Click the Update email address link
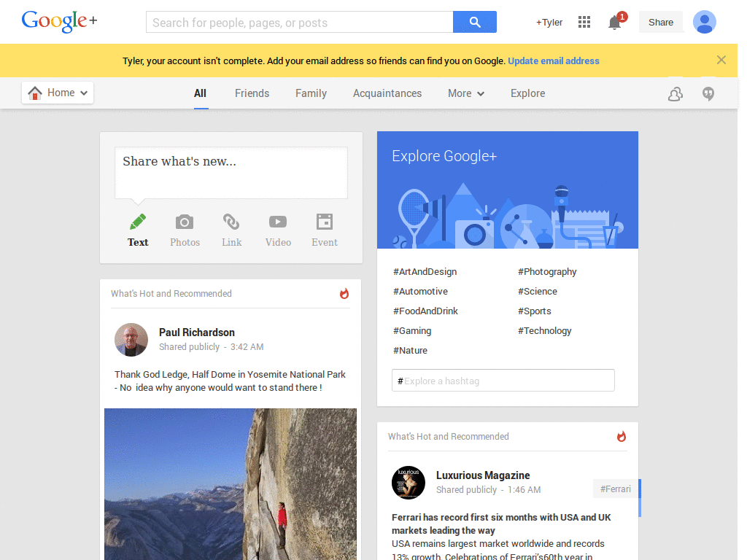 [553, 61]
